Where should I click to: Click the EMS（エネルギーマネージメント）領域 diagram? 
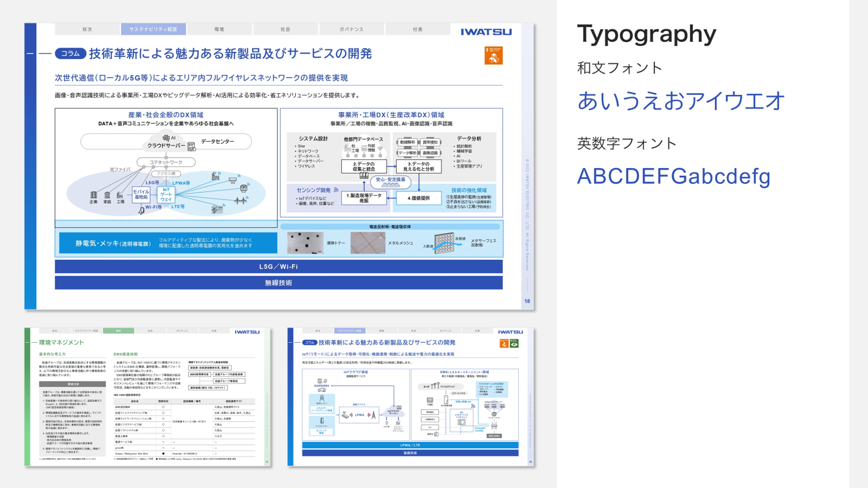[x=465, y=405]
